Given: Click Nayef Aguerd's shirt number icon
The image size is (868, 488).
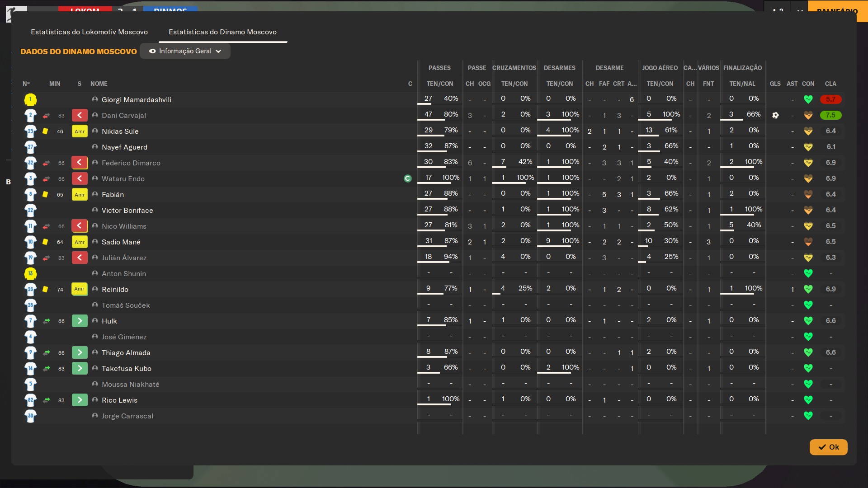Looking at the screenshot, I should pos(30,147).
